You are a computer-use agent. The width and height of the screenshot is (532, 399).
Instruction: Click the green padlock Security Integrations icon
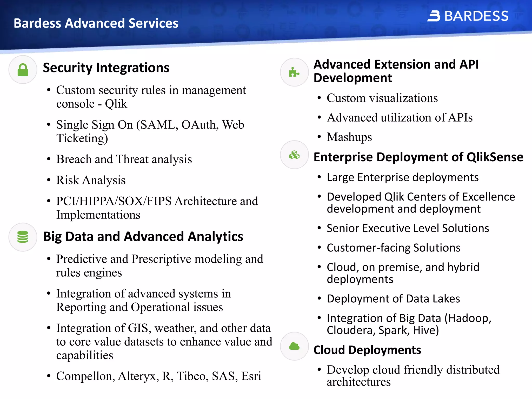(x=23, y=70)
